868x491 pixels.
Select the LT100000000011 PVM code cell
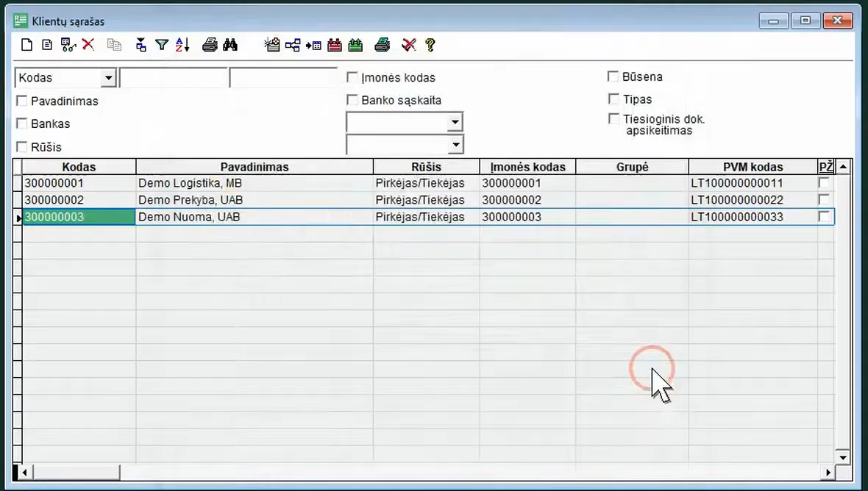coord(753,183)
